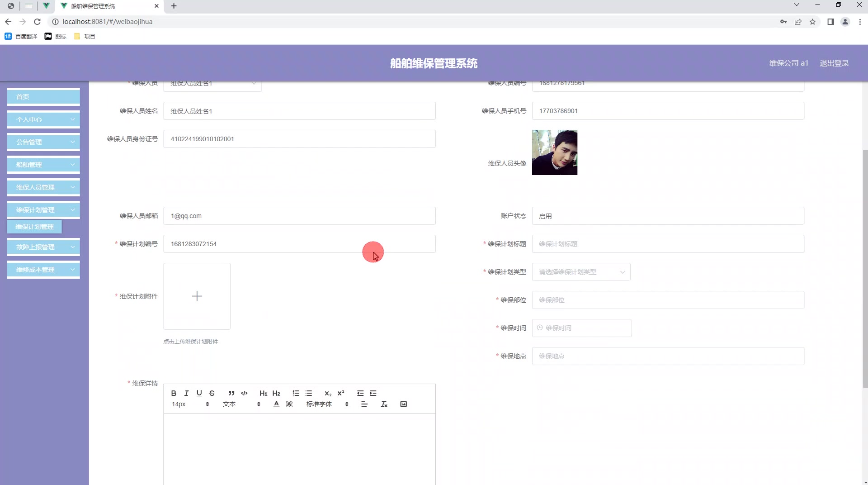Open the 首页 menu item
Viewport: 868px width, 485px height.
tap(43, 97)
